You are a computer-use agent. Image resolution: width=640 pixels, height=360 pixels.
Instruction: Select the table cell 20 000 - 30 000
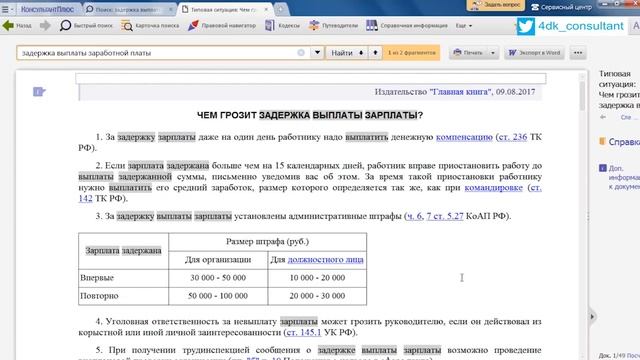point(317,296)
